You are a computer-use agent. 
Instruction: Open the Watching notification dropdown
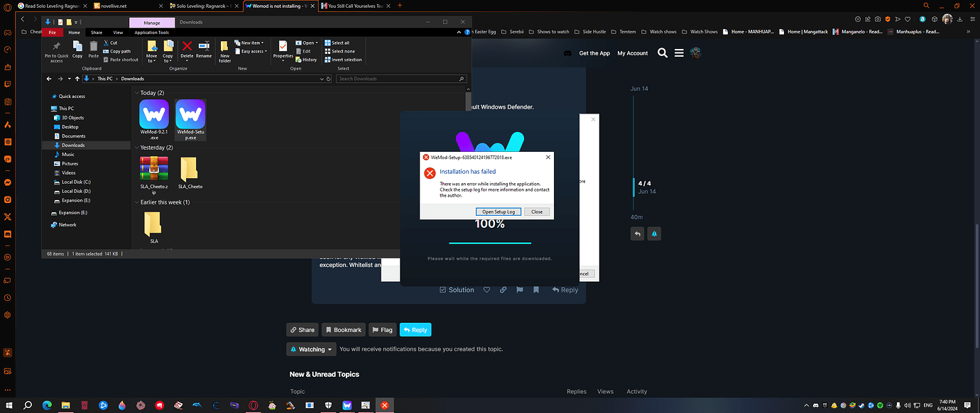[310, 348]
